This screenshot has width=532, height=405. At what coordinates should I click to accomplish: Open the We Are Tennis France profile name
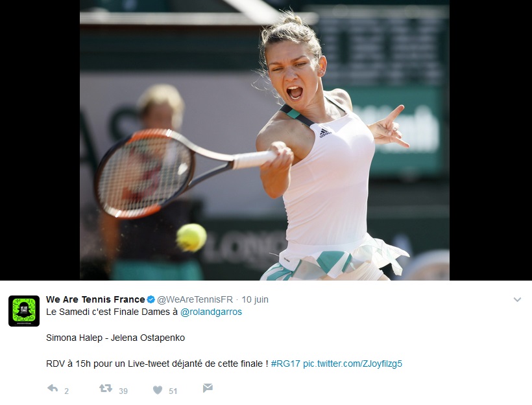95,299
